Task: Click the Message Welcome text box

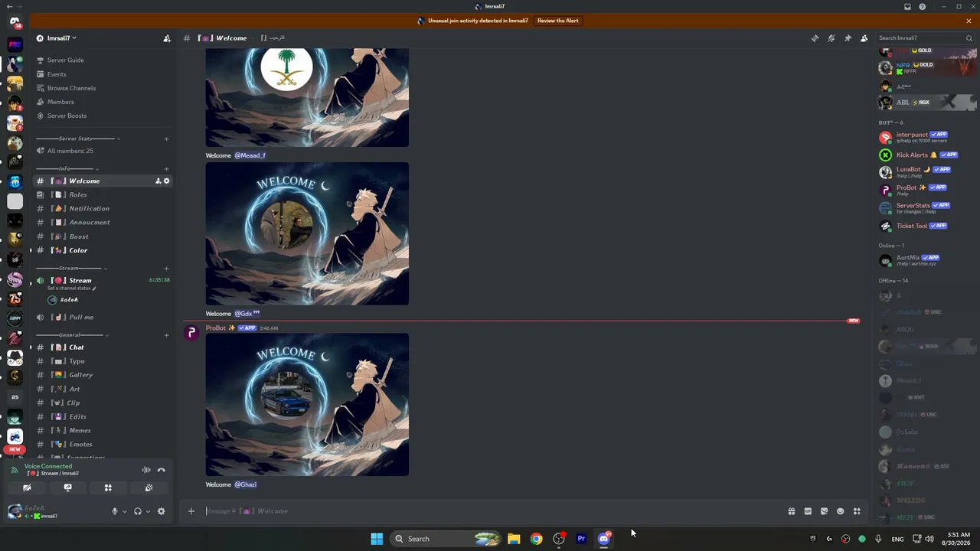Action: (x=490, y=511)
